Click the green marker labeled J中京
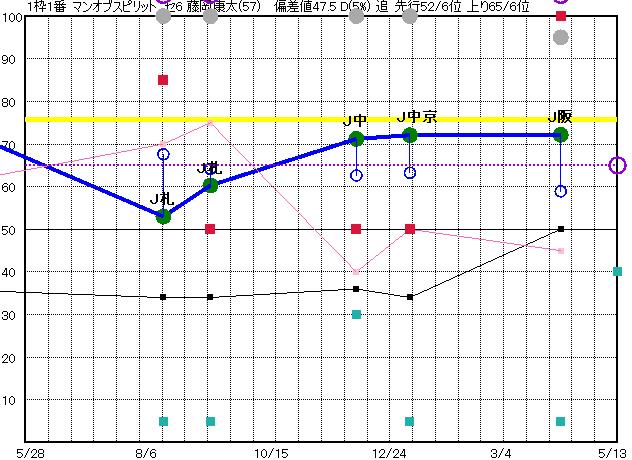The width and height of the screenshot is (632, 460). coord(410,135)
